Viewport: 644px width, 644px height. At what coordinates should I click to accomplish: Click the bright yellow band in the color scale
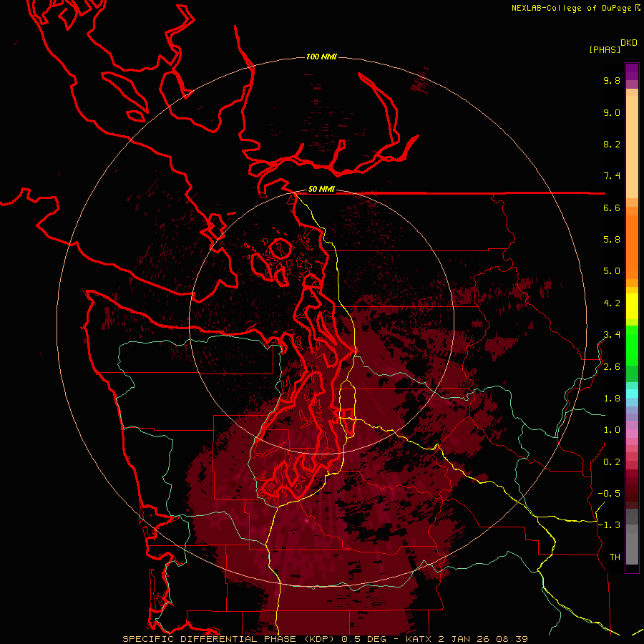632,306
